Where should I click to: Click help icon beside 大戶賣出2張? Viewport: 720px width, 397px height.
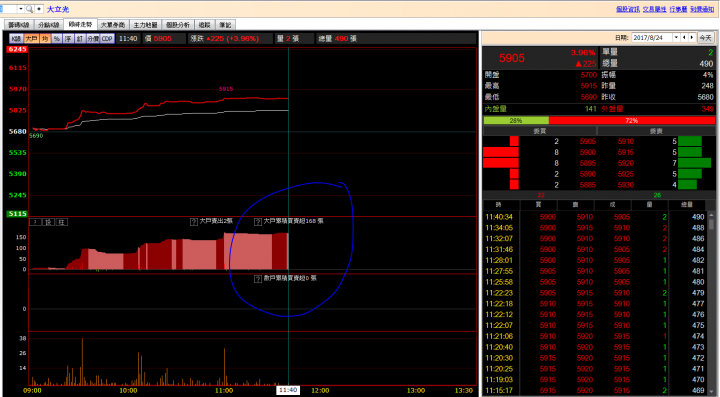click(x=194, y=222)
